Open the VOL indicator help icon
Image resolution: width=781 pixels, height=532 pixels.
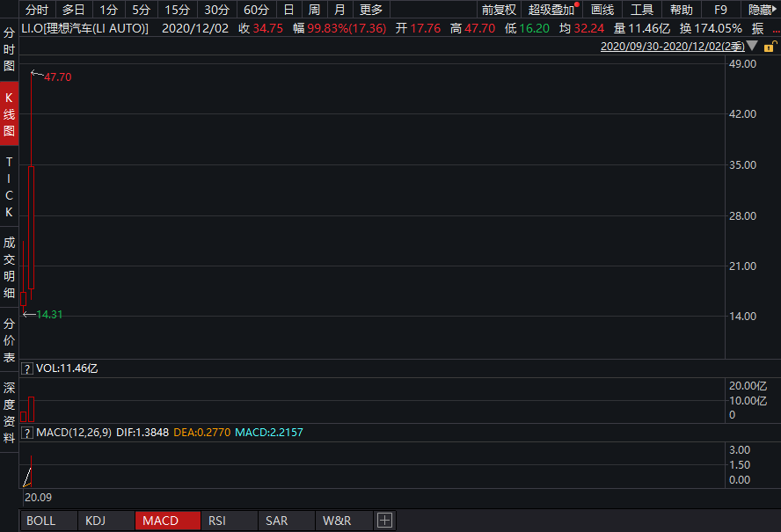click(27, 368)
